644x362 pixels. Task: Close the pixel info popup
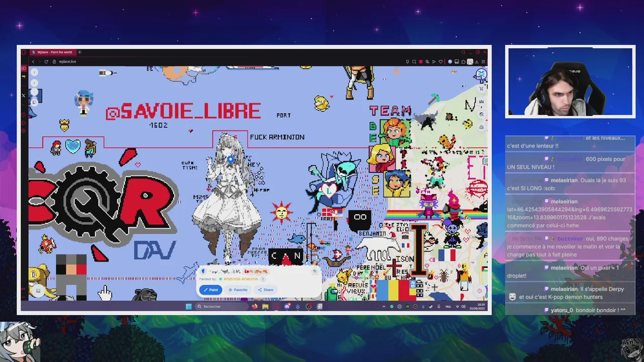pos(315,271)
